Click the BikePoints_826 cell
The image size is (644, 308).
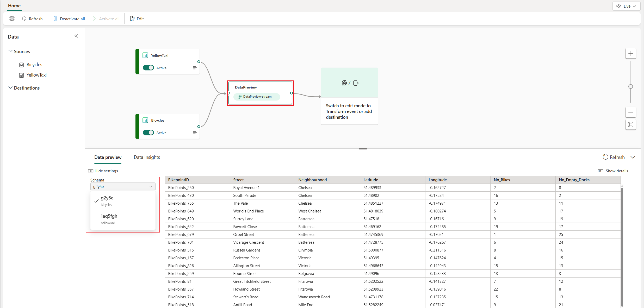tap(197, 266)
